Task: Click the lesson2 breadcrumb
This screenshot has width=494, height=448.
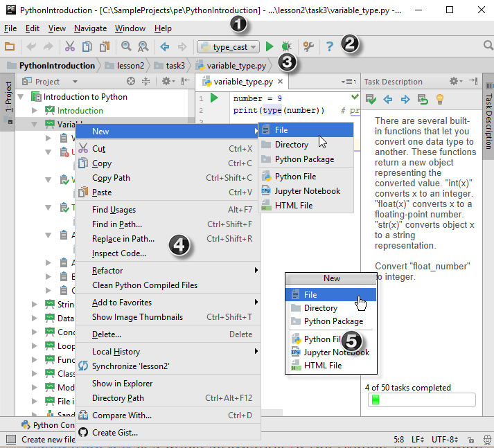Action: 125,66
